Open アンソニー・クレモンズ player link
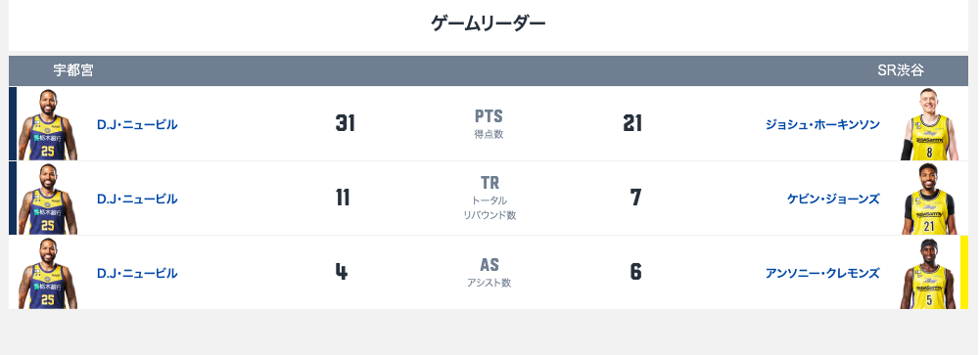 pyautogui.click(x=822, y=273)
